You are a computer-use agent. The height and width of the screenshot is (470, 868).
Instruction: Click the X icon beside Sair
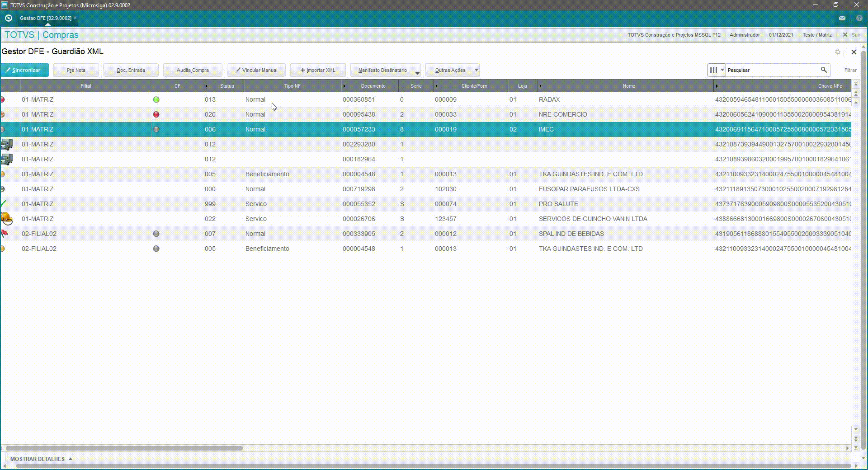[x=845, y=35]
